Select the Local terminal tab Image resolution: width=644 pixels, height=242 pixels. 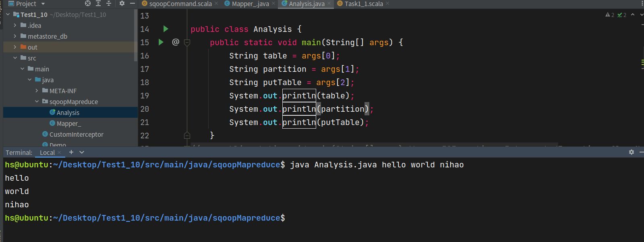[x=47, y=152]
